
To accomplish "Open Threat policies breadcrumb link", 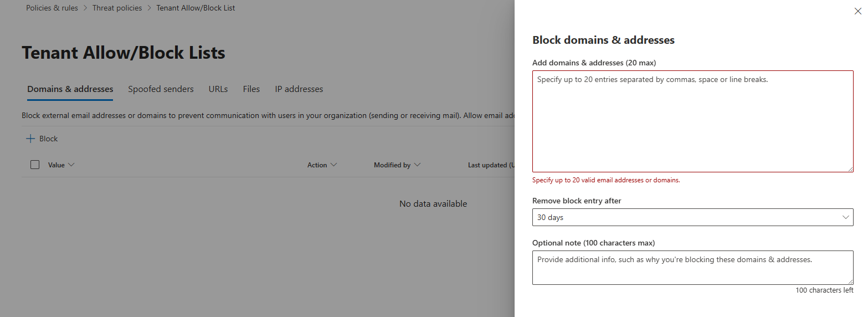I will (117, 8).
